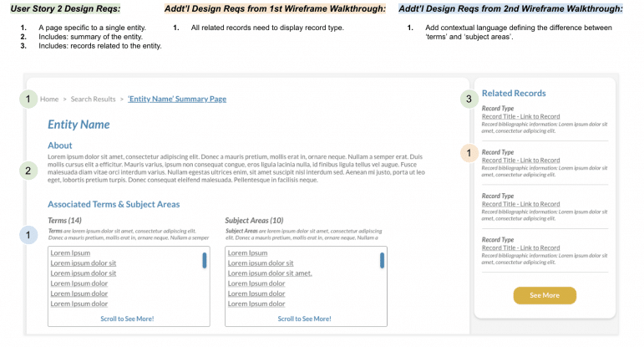Click the Terms (14) label
The height and width of the screenshot is (347, 644).
coord(65,221)
